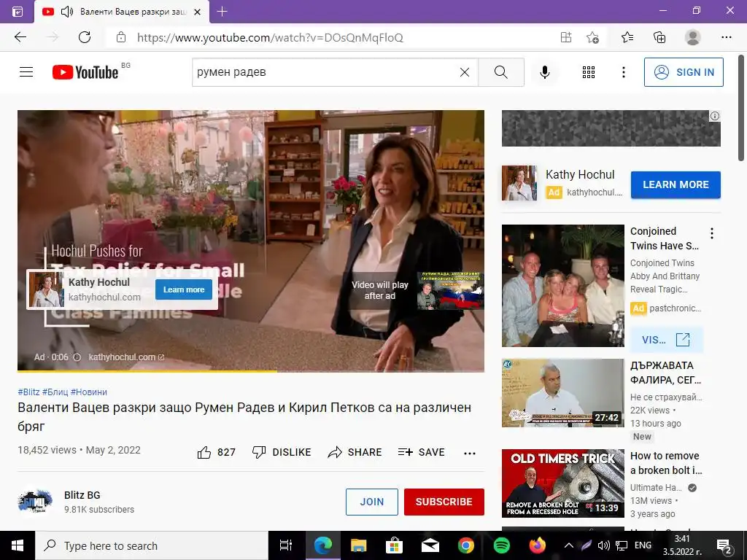747x560 pixels.
Task: Open Google Chrome from the taskbar
Action: (466, 545)
